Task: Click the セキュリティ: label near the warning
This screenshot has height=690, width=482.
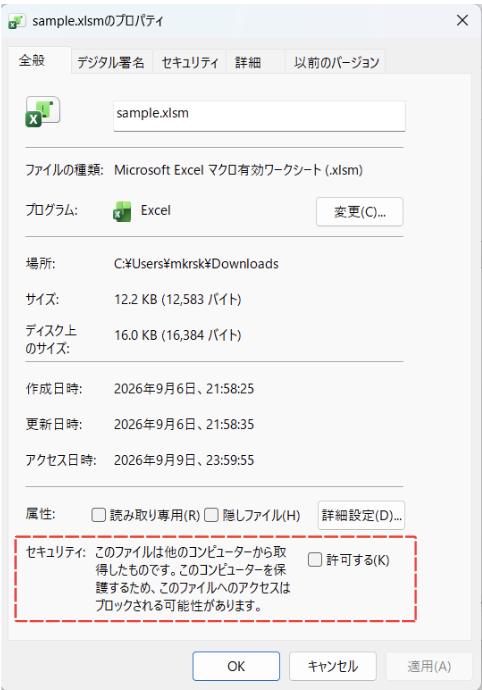Action: tap(56, 552)
